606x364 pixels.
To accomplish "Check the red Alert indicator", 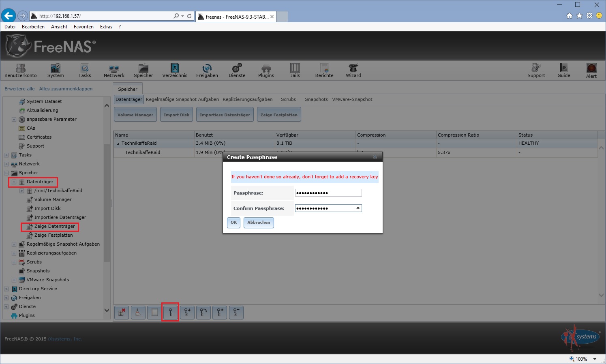I will pyautogui.click(x=591, y=70).
